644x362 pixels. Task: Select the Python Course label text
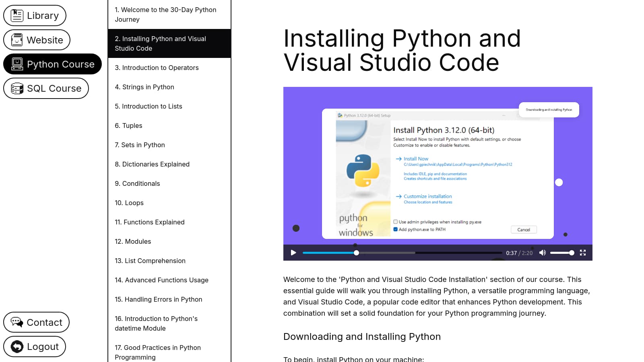pos(61,64)
